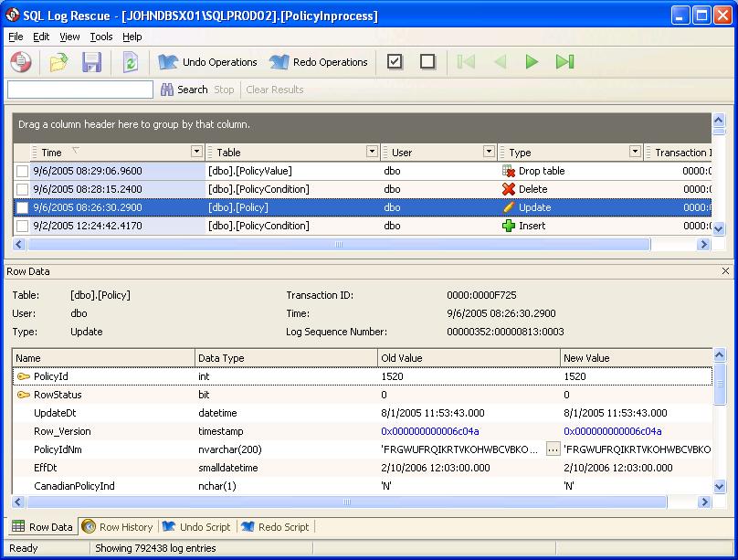Switch to the Undo Script tab
Screen dimensions: 738x560
(x=197, y=527)
